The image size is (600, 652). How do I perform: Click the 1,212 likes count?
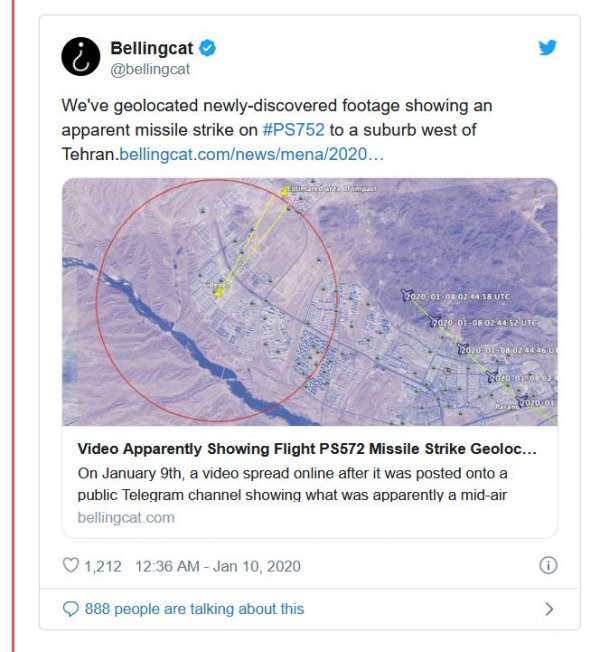click(x=103, y=566)
